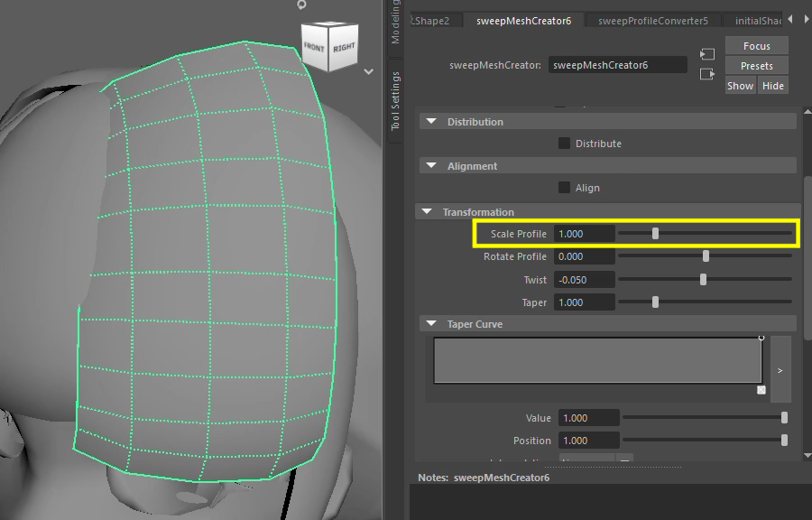Click the RIGHT face of view cube

[343, 47]
